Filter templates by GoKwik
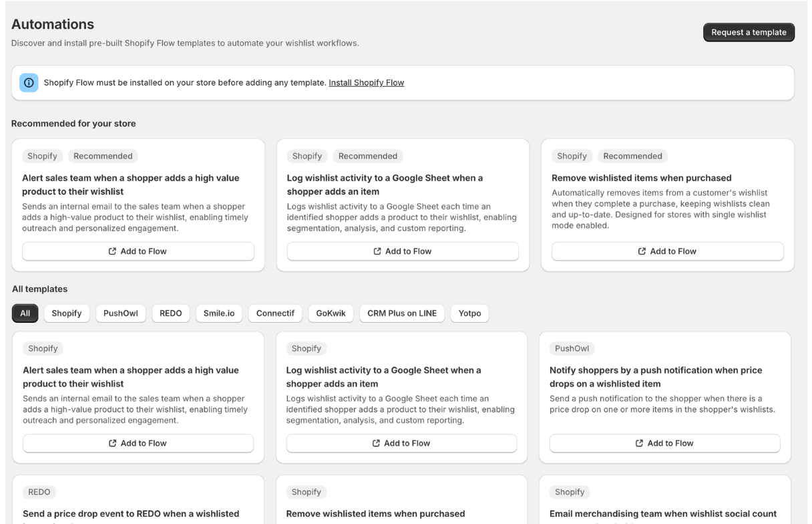Screen dimensions: 812x524 (x=331, y=313)
